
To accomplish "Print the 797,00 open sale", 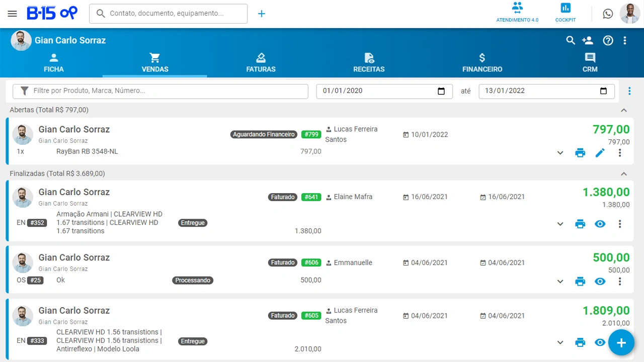I will tap(580, 153).
